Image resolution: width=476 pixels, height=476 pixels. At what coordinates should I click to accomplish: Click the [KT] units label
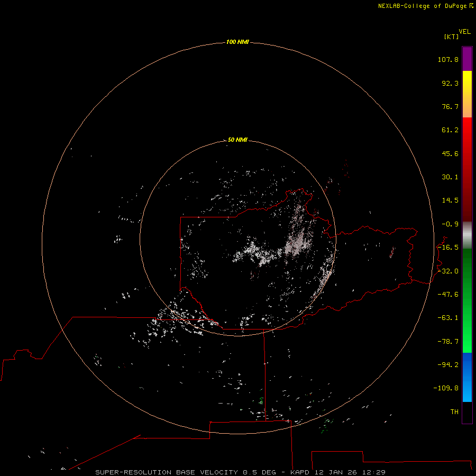[452, 36]
